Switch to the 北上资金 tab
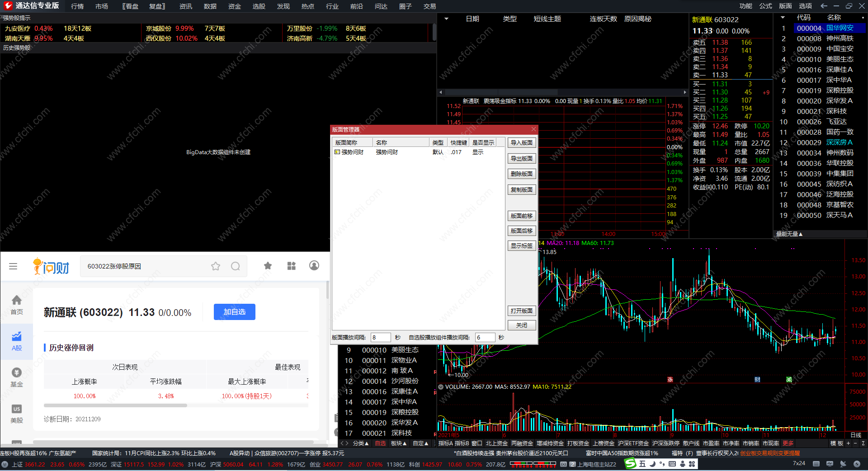Screen dimensions: 868x471 tap(497, 443)
